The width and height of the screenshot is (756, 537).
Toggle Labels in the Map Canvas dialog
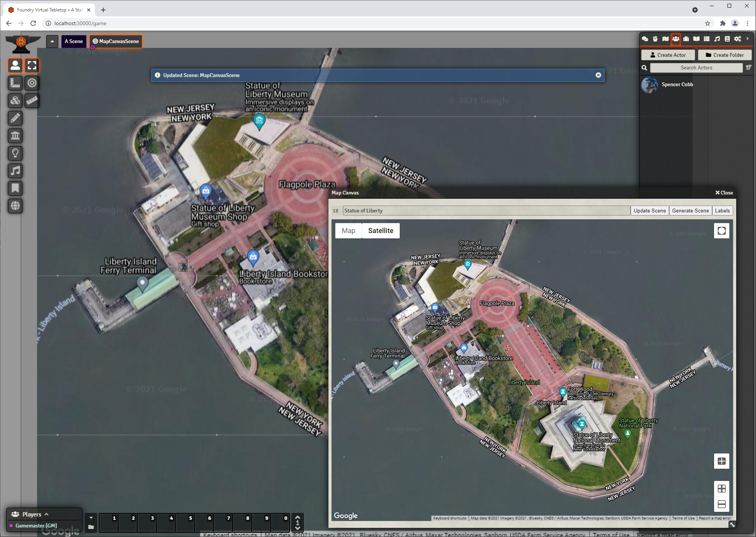click(x=722, y=210)
